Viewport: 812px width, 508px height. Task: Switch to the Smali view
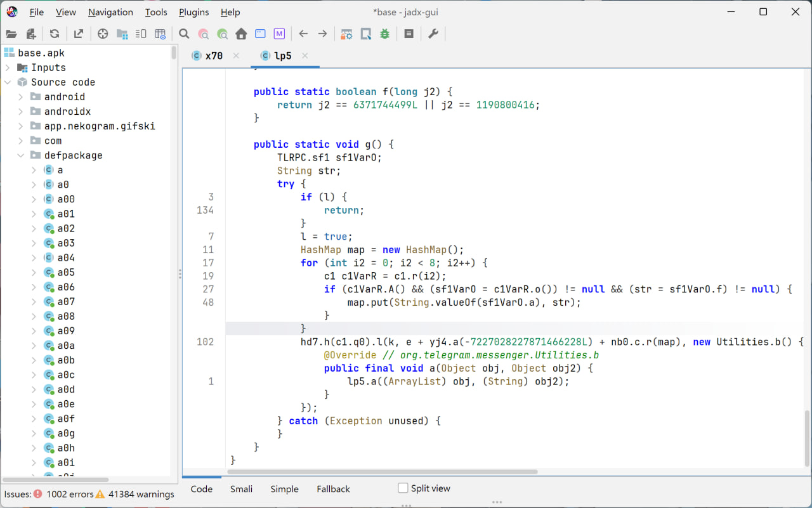click(x=241, y=489)
